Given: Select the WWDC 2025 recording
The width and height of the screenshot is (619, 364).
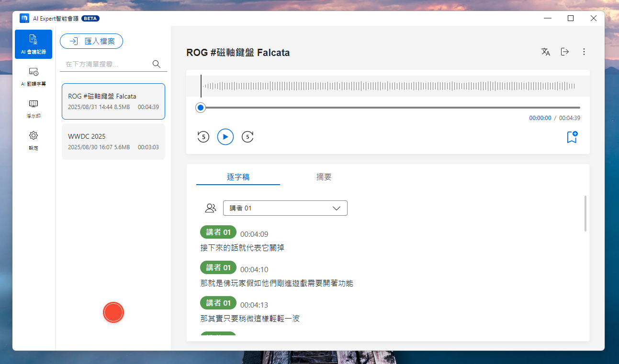Looking at the screenshot, I should click(x=113, y=142).
